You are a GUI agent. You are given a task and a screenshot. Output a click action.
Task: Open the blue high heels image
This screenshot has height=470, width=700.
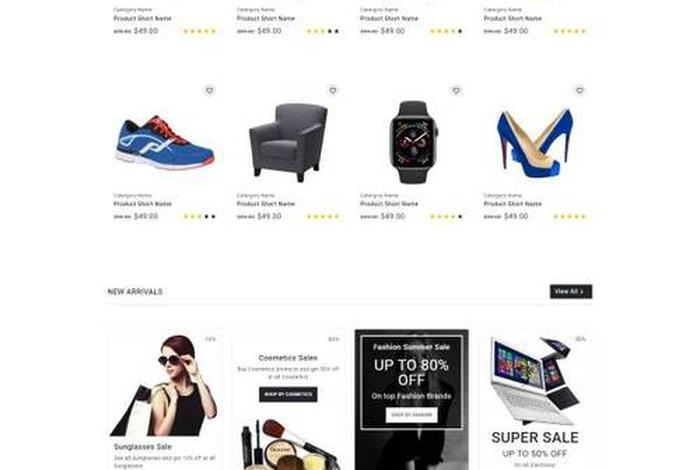(x=535, y=143)
